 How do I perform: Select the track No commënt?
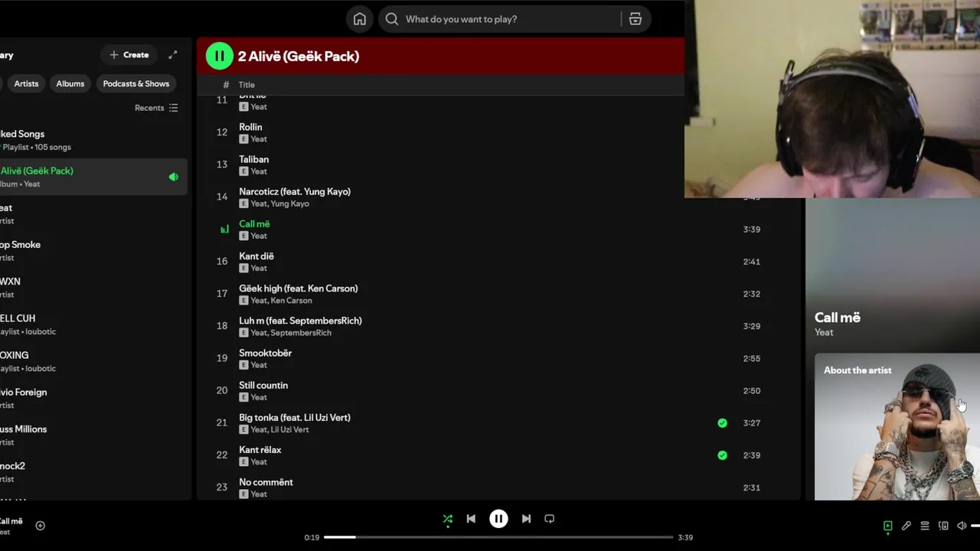coord(266,482)
